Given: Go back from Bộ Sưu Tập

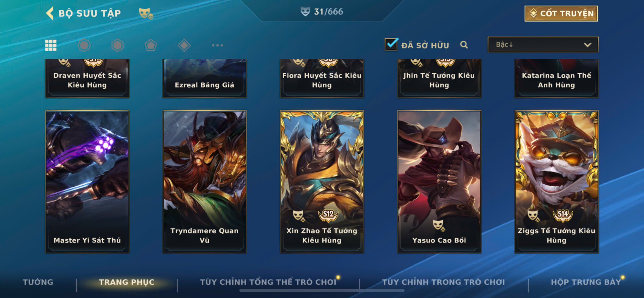Looking at the screenshot, I should pyautogui.click(x=50, y=13).
